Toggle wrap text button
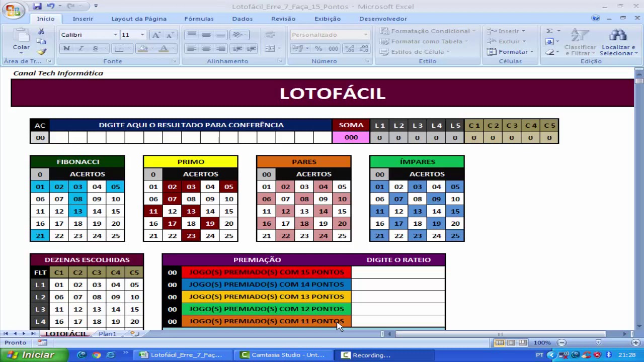 (x=270, y=35)
